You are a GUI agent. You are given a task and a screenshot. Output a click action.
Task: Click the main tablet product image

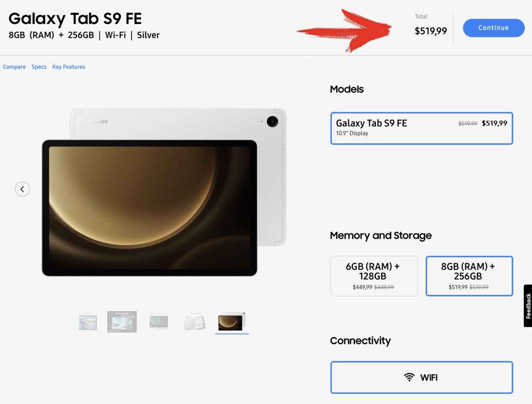pyautogui.click(x=164, y=192)
